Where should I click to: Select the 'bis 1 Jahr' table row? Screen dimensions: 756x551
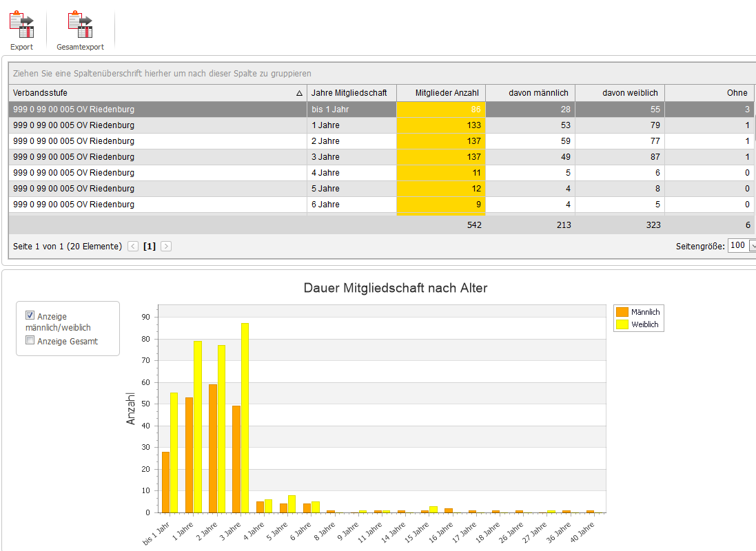tap(382, 110)
